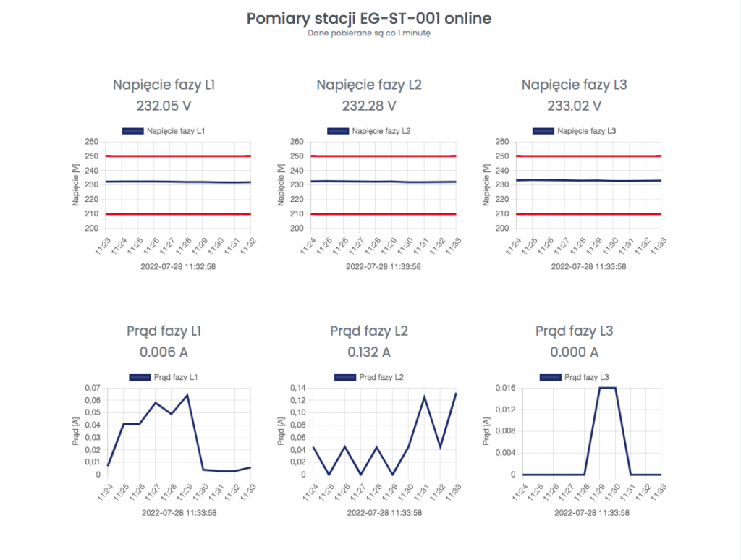Click the 11:31 peak in Prąd fazy L2 chart
741x560 pixels.
tap(424, 396)
